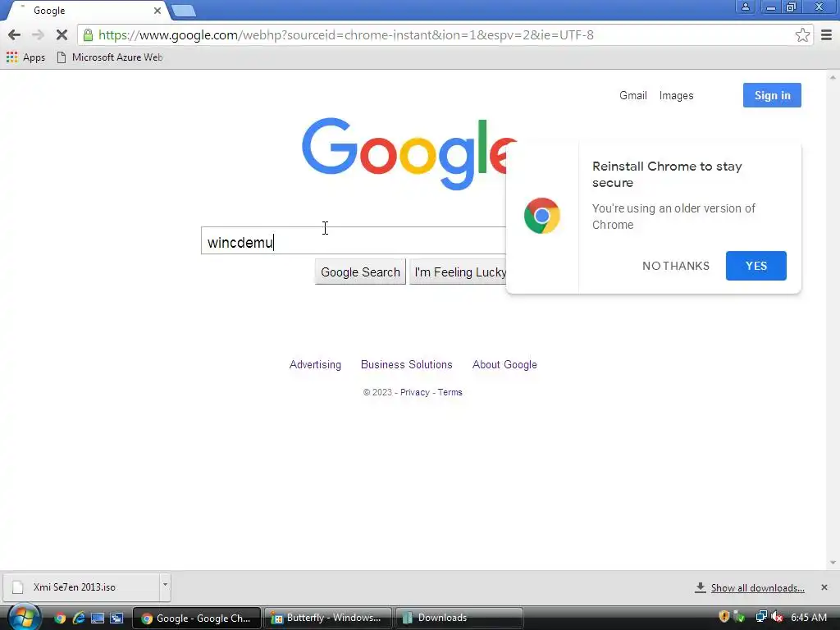
Task: Close the Google tab
Action: pos(157,11)
